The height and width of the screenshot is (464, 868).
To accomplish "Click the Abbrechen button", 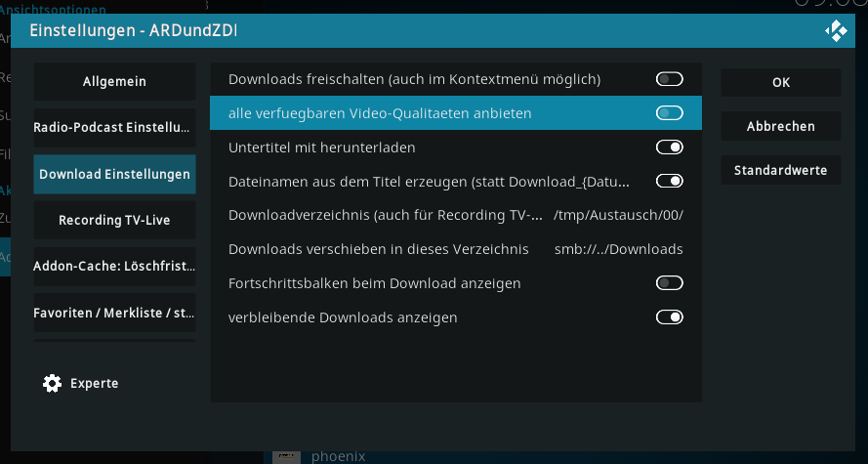I will tap(781, 126).
